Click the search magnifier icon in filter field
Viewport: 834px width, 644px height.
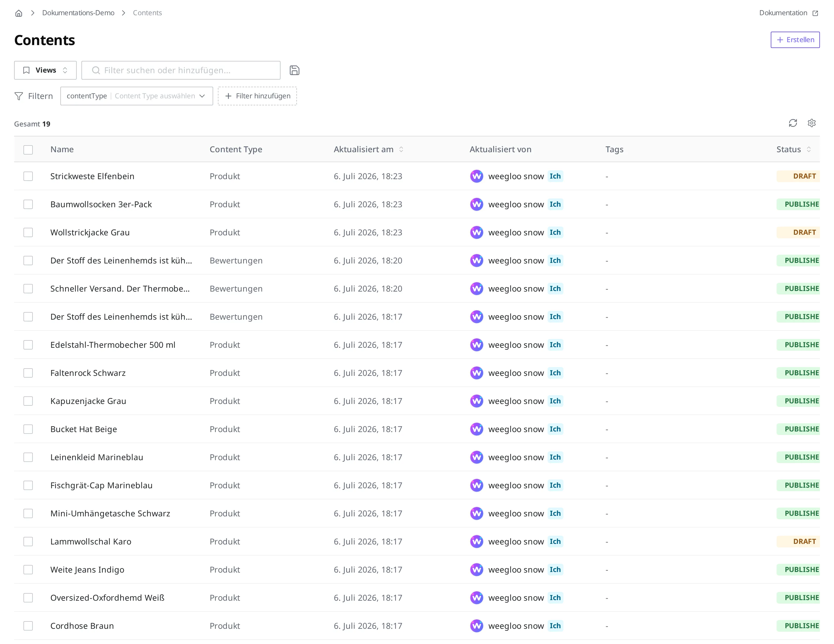96,70
